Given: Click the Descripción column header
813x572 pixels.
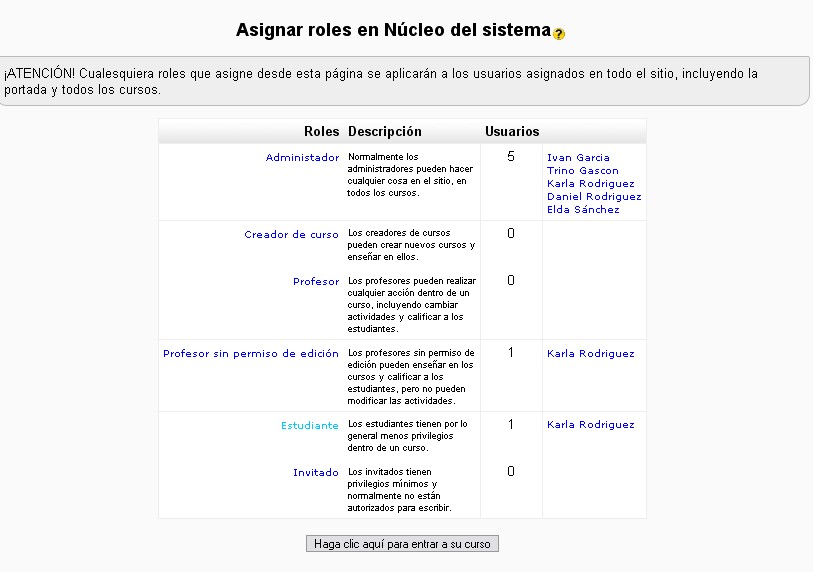Looking at the screenshot, I should coord(385,132).
